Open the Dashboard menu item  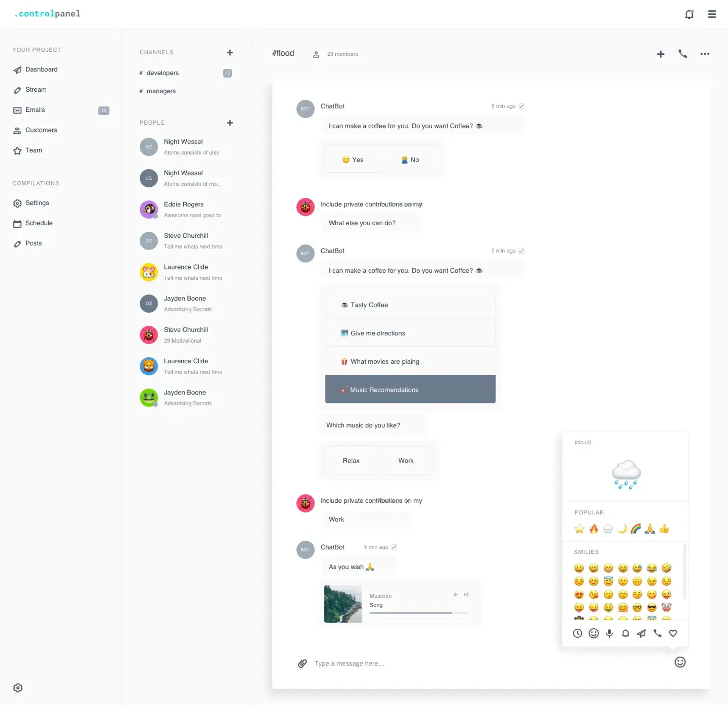pos(41,69)
